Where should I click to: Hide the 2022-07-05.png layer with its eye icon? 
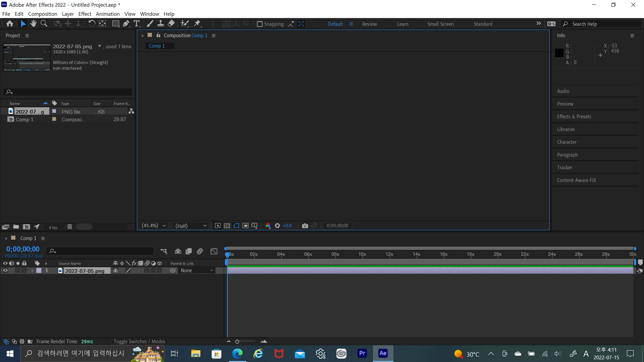pyautogui.click(x=5, y=270)
